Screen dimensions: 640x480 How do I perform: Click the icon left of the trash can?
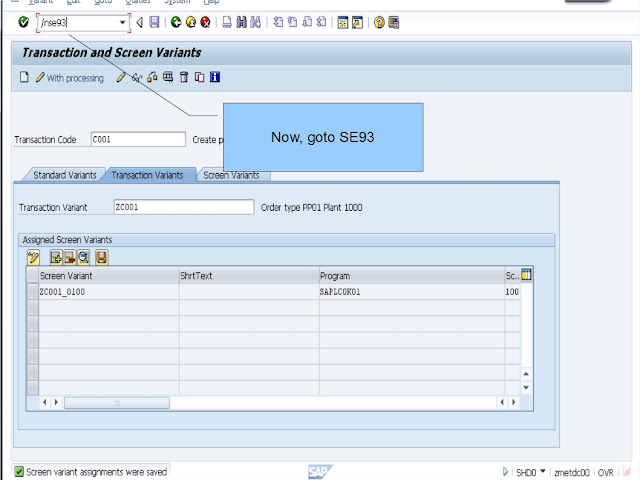(x=168, y=77)
